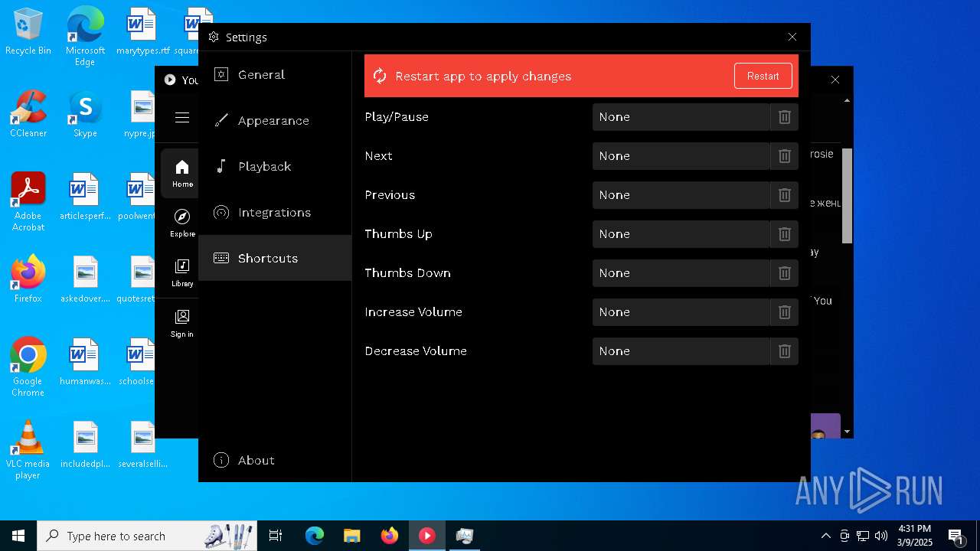Clear the Play/Pause shortcut with trash icon
The width and height of the screenshot is (980, 551).
click(784, 117)
